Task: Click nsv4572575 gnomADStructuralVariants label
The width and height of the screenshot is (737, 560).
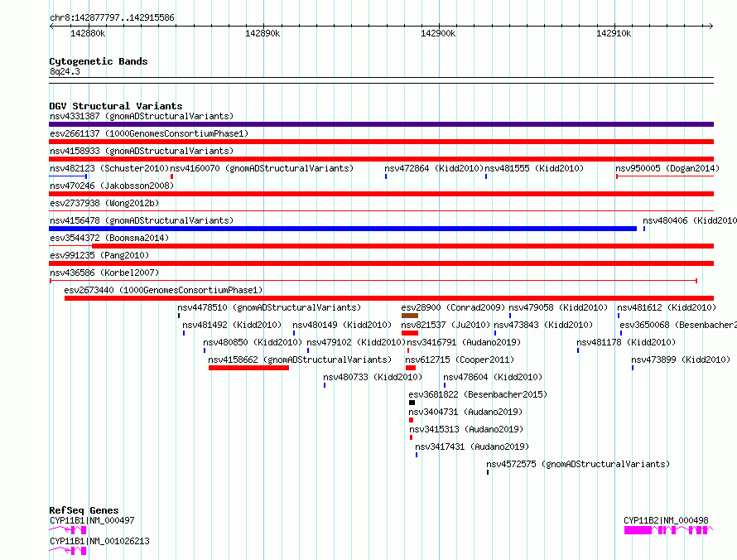Action: (x=578, y=464)
